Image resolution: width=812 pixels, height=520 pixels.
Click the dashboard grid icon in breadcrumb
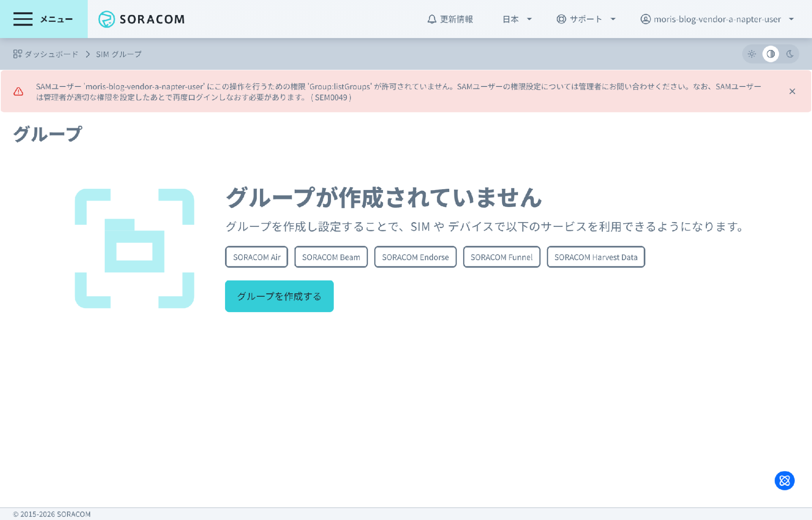[x=17, y=54]
